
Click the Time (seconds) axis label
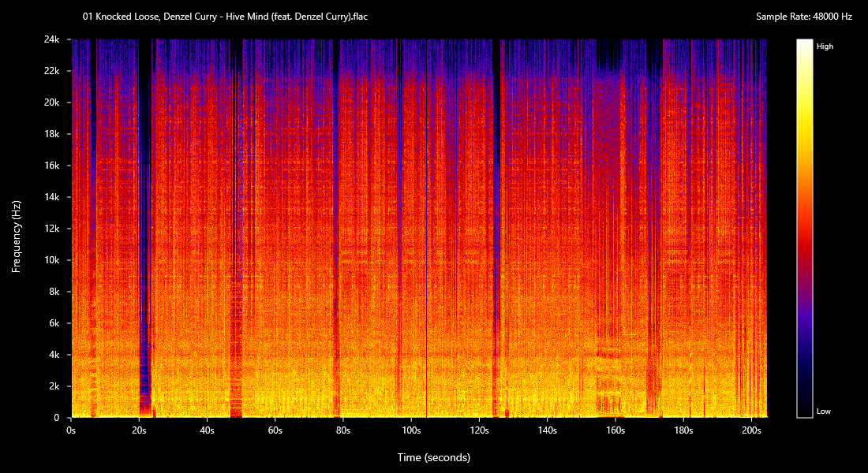[435, 457]
